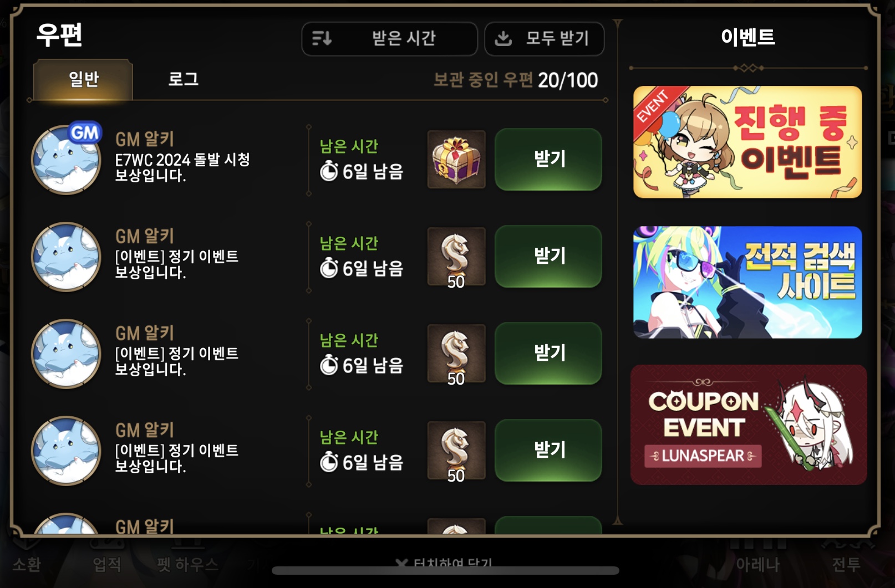
Task: Click the gift box reward icon
Action: tap(456, 160)
